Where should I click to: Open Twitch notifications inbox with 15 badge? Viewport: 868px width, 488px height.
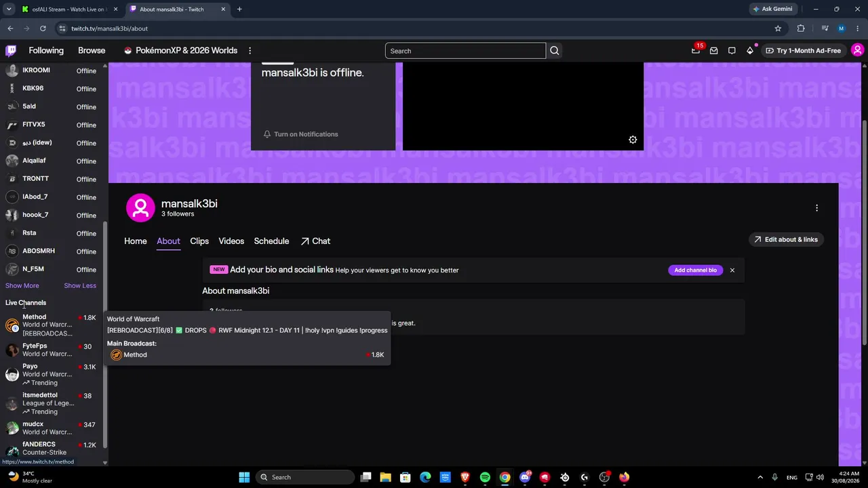click(696, 51)
